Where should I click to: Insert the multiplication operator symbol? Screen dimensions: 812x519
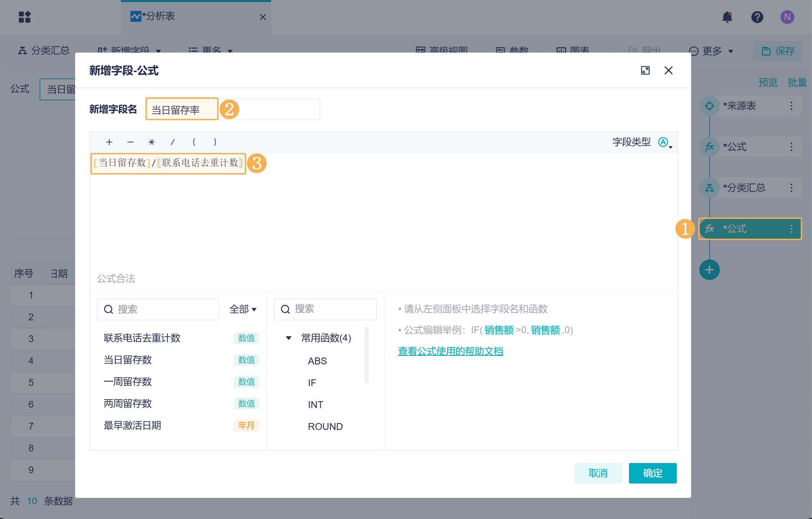tap(152, 142)
